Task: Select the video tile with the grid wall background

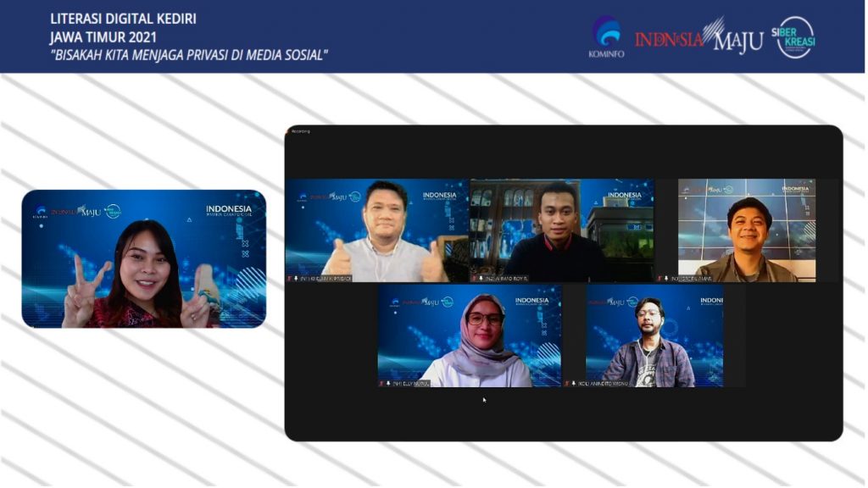Action: click(746, 229)
